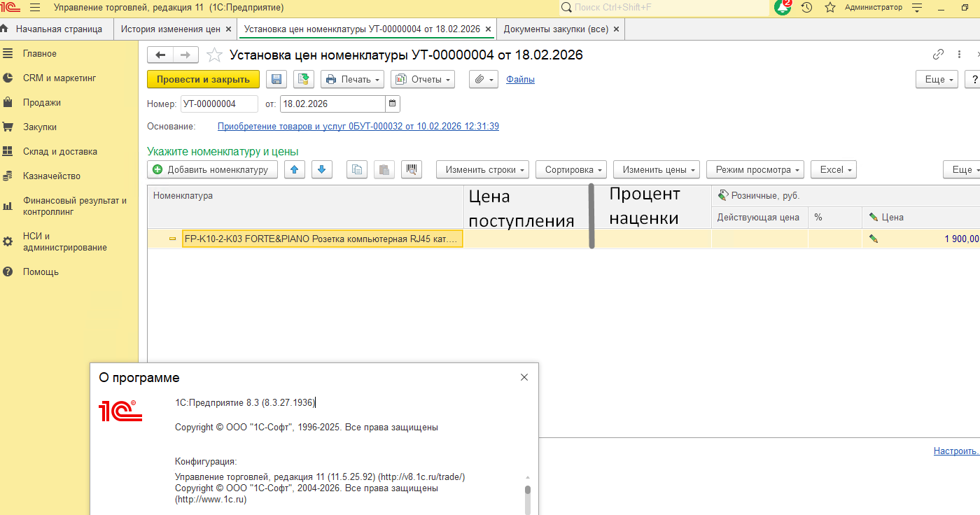Expand the Печать dropdown
This screenshot has width=980, height=515.
[x=352, y=80]
